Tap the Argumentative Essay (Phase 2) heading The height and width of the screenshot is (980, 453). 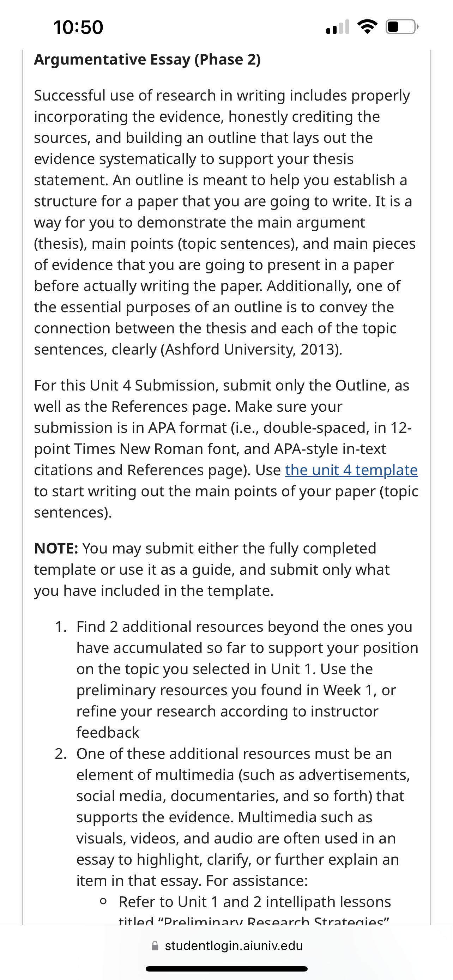pos(147,59)
